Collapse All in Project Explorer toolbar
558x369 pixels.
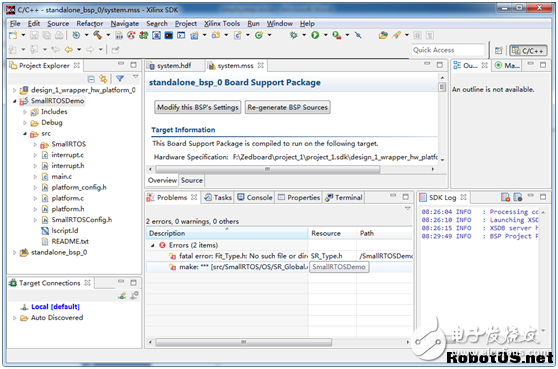tap(91, 79)
